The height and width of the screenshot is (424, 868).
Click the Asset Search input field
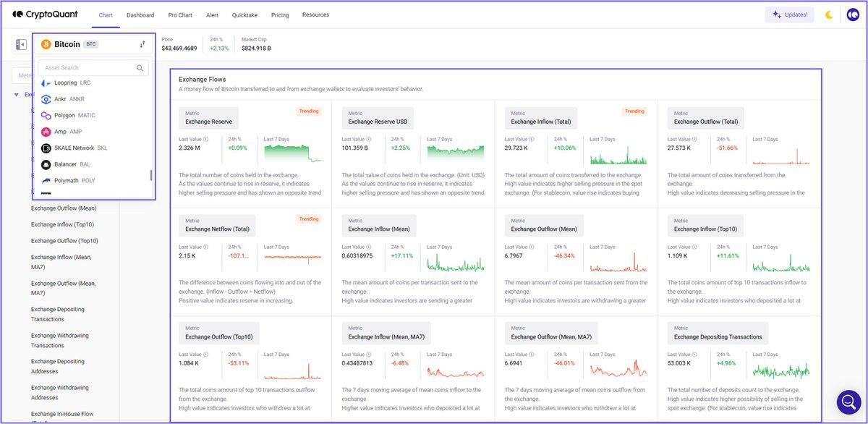point(87,68)
